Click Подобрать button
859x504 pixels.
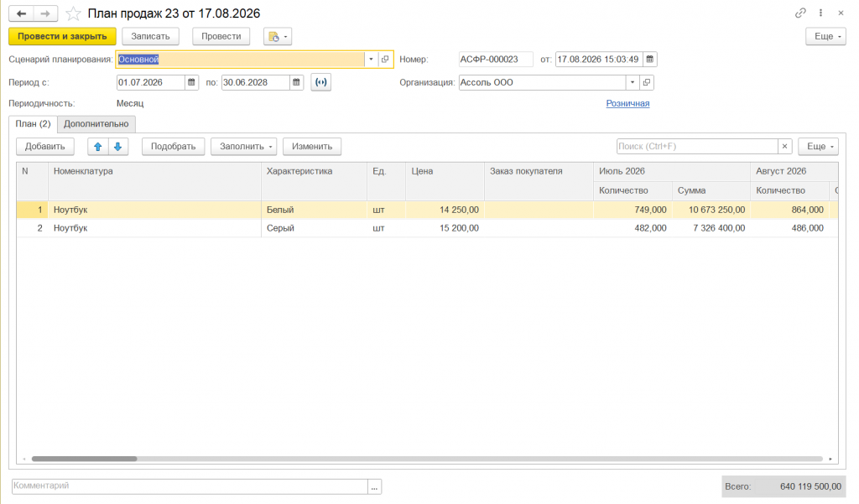pyautogui.click(x=173, y=146)
